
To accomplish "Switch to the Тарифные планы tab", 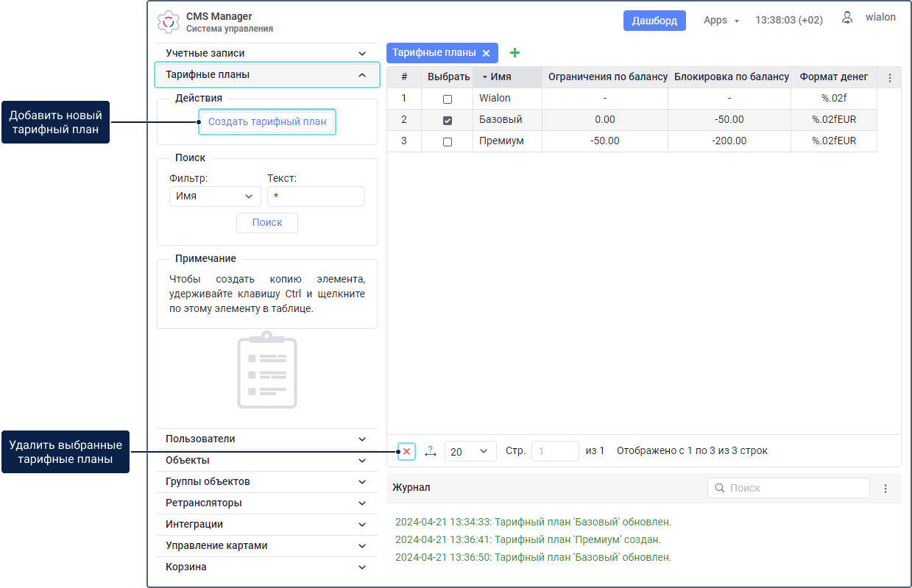I will [434, 53].
